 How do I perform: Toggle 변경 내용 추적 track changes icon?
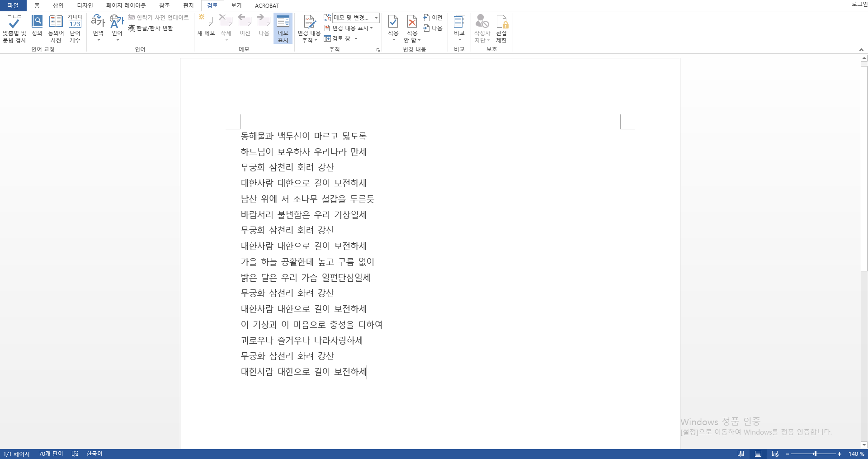(309, 22)
